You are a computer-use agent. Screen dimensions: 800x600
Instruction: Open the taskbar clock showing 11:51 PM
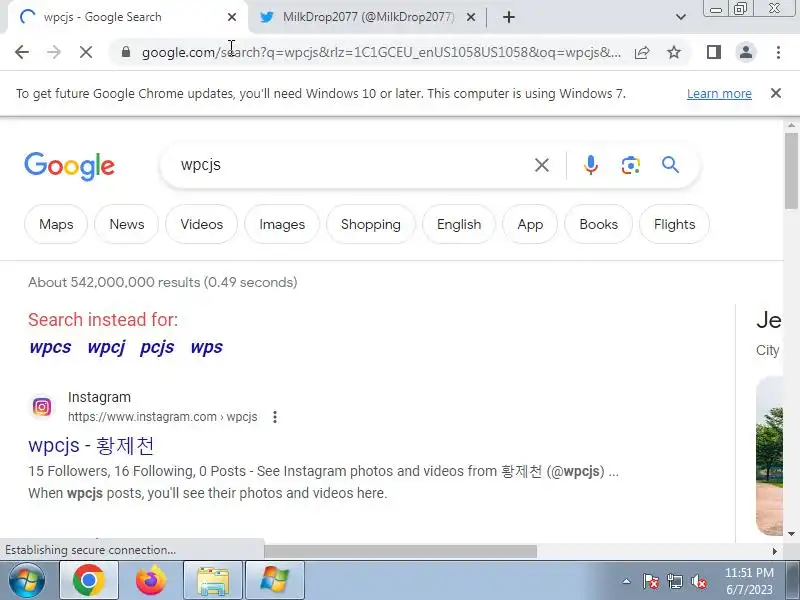pyautogui.click(x=749, y=581)
